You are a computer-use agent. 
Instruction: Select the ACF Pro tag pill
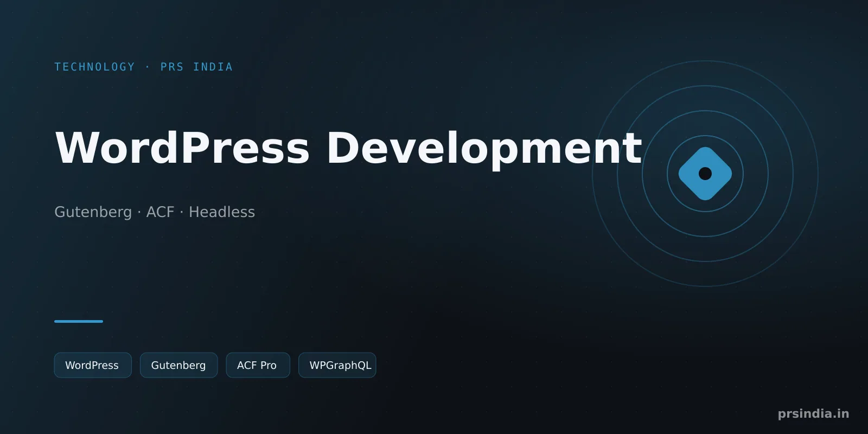[258, 365]
